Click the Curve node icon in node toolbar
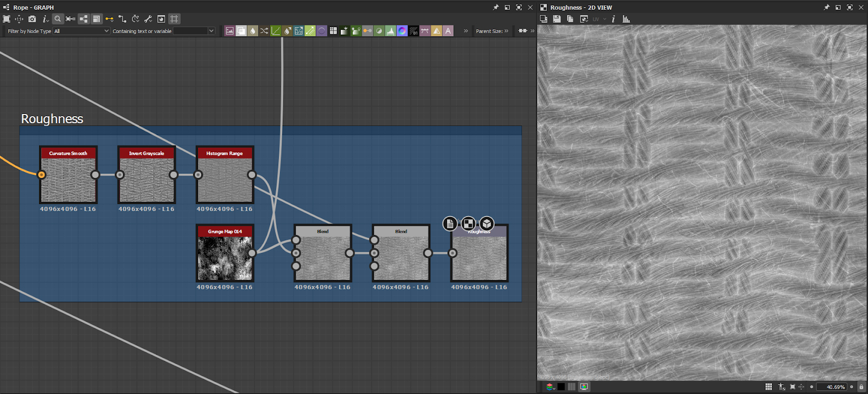 tap(276, 31)
